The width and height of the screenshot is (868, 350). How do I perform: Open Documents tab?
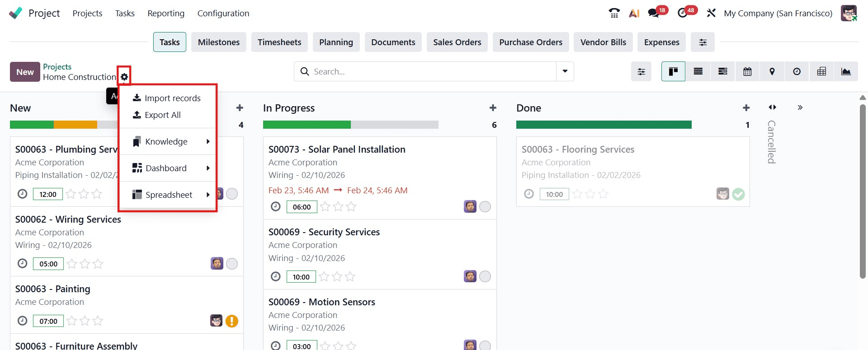click(393, 42)
